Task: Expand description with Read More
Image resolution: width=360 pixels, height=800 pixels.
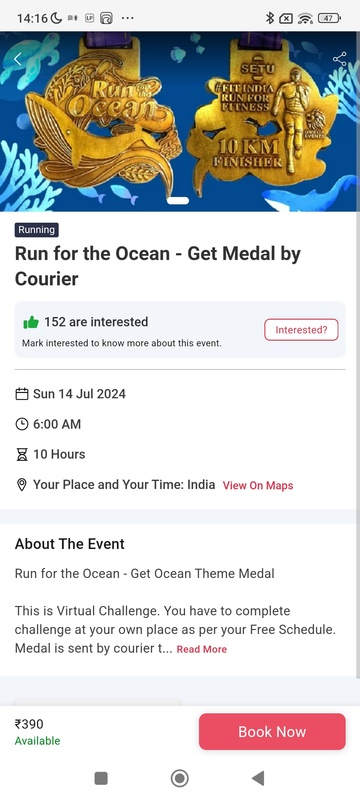Action: click(201, 649)
